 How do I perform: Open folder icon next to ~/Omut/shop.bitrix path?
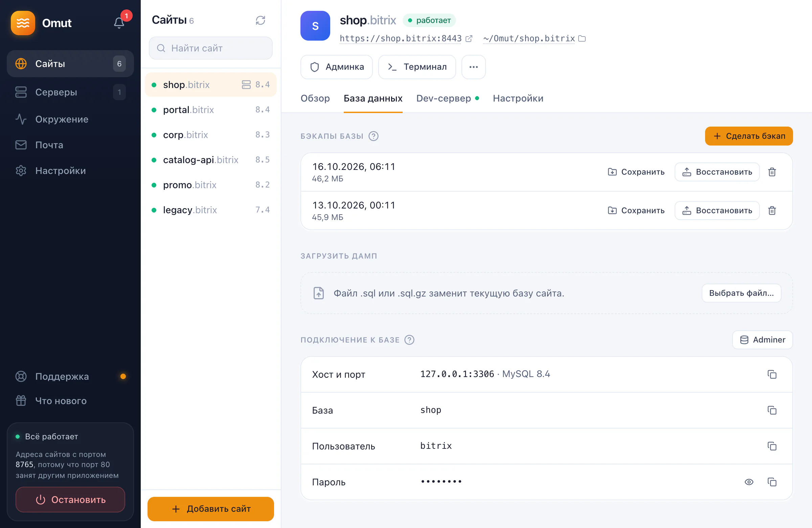[x=582, y=39]
